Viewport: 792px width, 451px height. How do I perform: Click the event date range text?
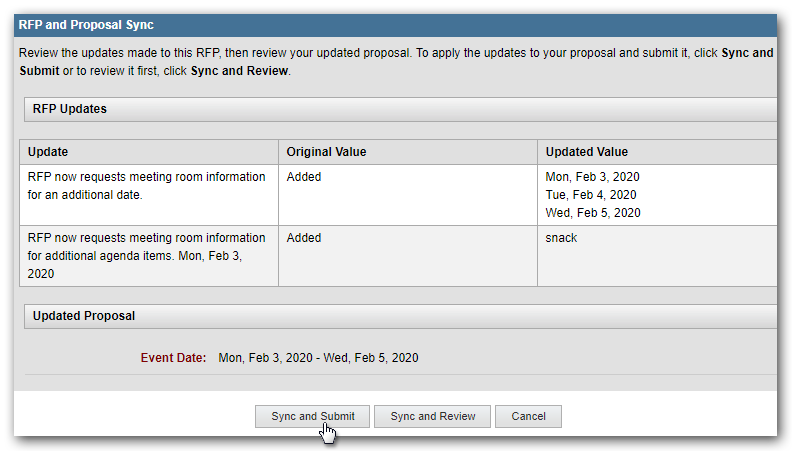[x=318, y=358]
